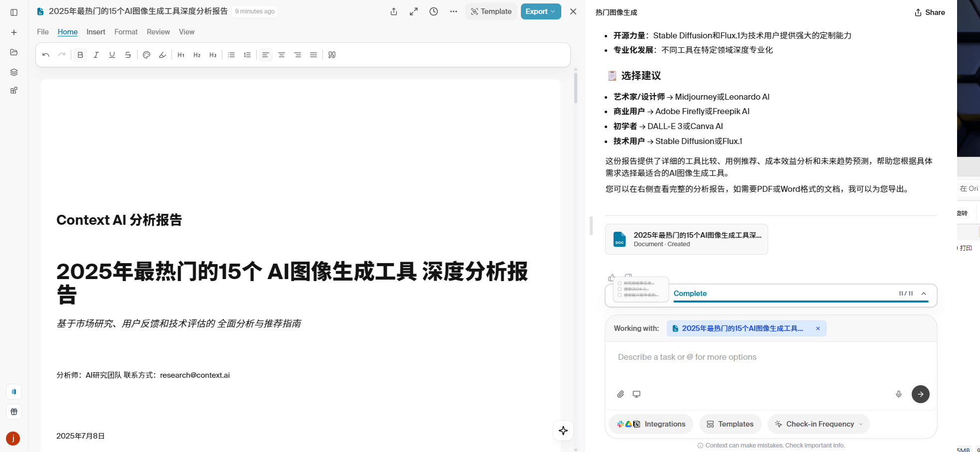Viewport: 980px width, 452px height.
Task: Open the three-dot more options menu
Action: click(x=454, y=11)
